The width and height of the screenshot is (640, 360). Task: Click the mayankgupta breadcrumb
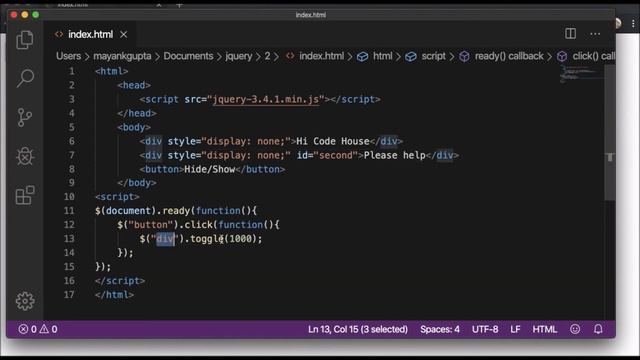[122, 56]
